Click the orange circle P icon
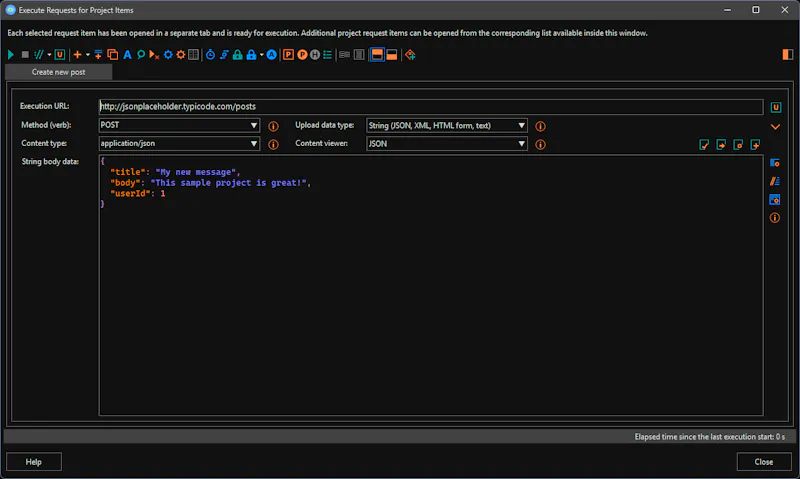Screen dimensions: 800x479 (302, 55)
